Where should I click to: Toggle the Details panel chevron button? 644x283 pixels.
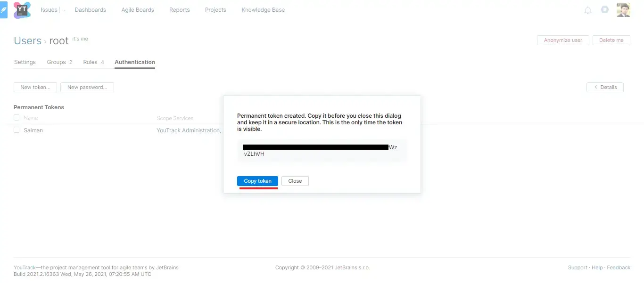pyautogui.click(x=605, y=87)
